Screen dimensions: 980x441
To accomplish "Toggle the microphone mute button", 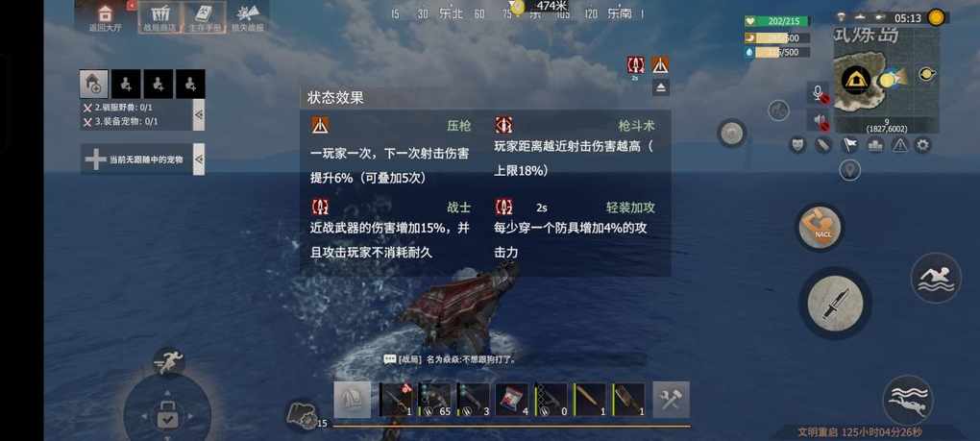I will 818,93.
